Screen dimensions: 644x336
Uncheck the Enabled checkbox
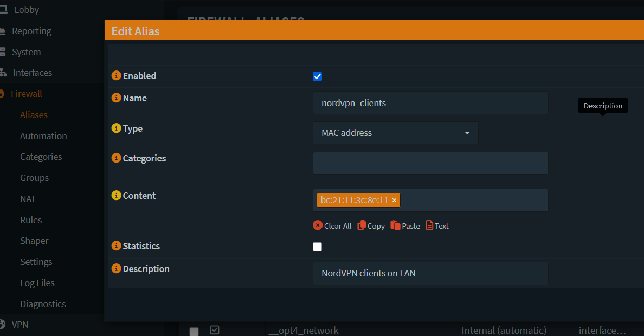pos(318,76)
